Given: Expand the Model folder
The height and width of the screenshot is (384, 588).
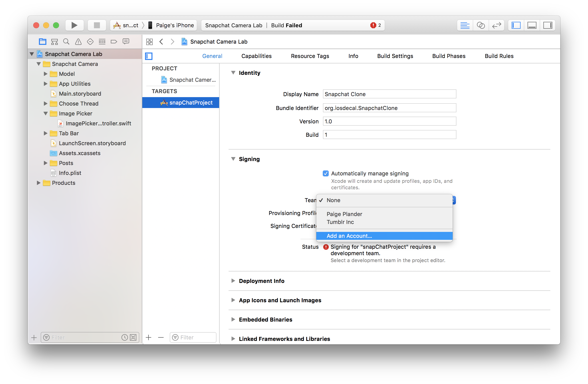Looking at the screenshot, I should click(x=46, y=74).
